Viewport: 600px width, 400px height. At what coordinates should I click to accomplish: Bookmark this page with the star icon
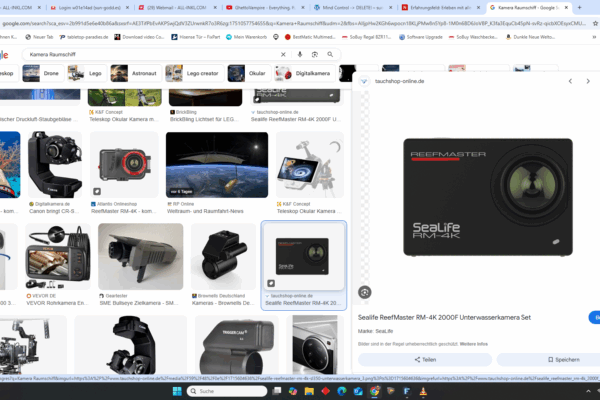coord(595,23)
